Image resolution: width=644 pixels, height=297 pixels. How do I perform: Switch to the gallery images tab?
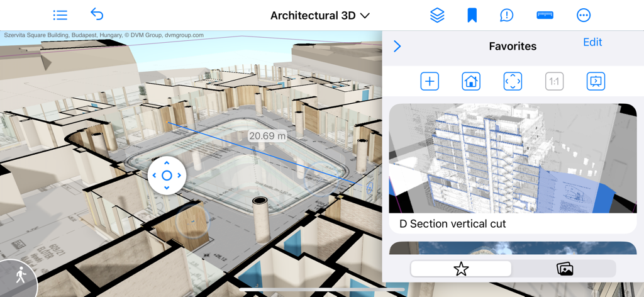pyautogui.click(x=565, y=269)
